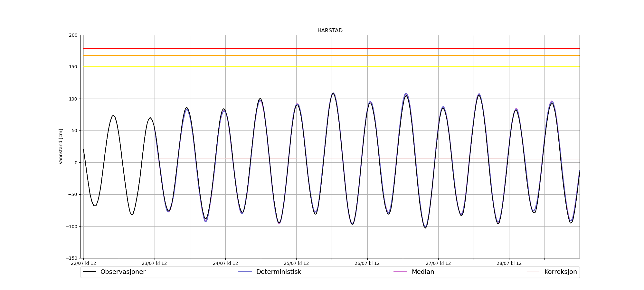Viewport: 644px width, 290px height.
Task: Click the orange horizontal threshold line
Action: coord(331,55)
